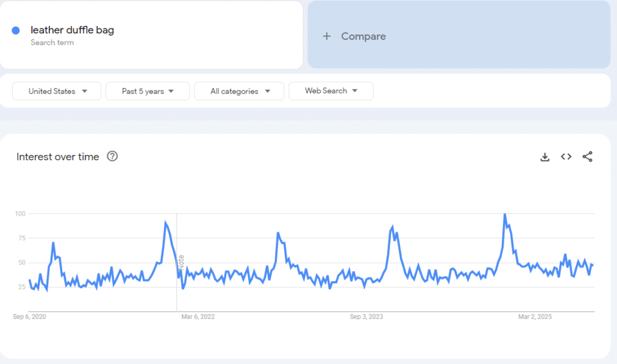Open help for Interest over time
This screenshot has height=364, width=617.
tap(112, 156)
